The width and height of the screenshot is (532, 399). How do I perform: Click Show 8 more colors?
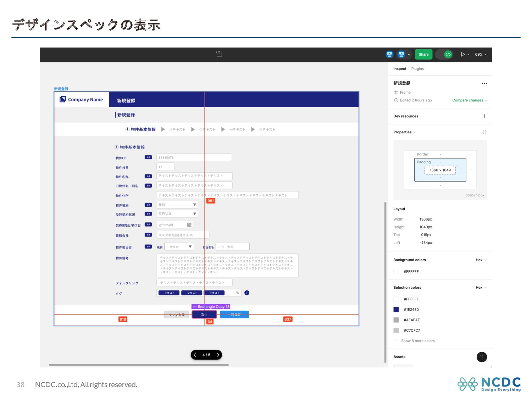click(417, 340)
